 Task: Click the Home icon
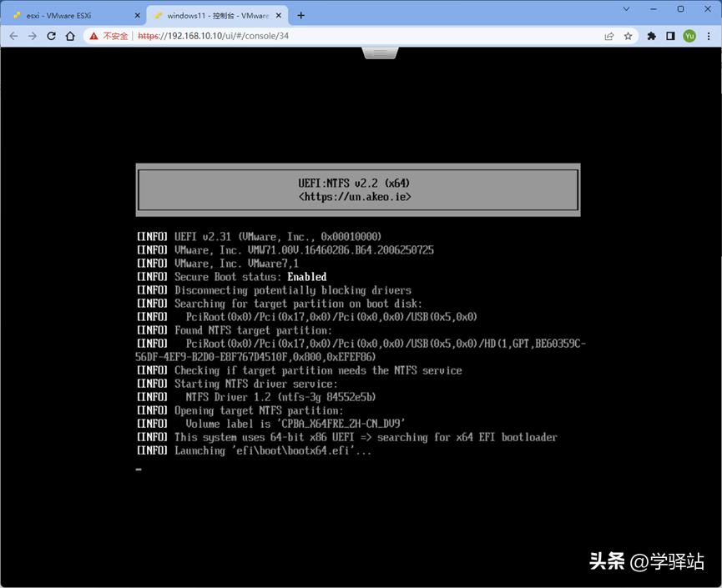tap(70, 36)
